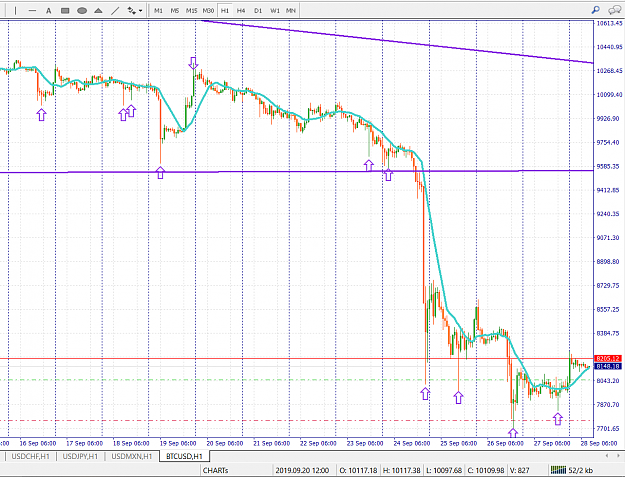Switch timeframe to M1
Screen dimensions: 625x477
coord(158,10)
